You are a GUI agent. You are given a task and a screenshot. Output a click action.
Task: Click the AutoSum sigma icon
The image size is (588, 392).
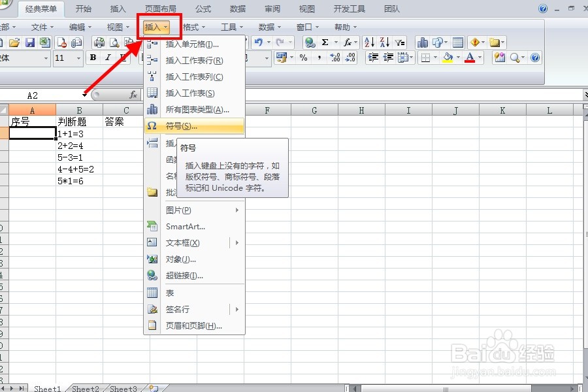(325, 42)
